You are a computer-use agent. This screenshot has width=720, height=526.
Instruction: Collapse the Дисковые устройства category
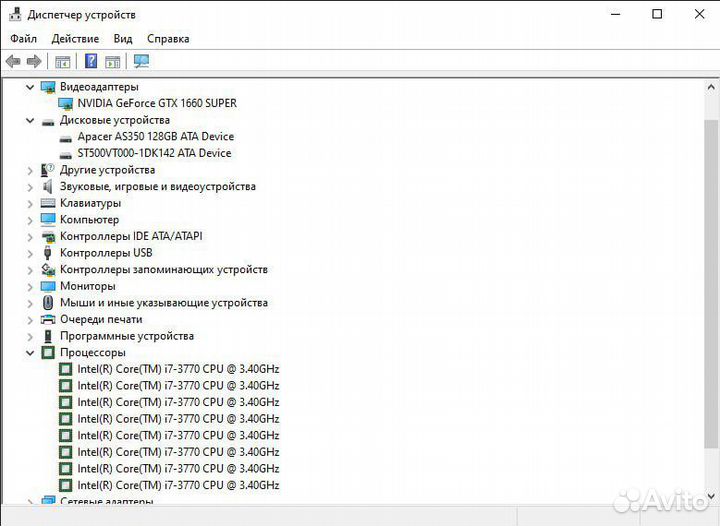pyautogui.click(x=30, y=120)
